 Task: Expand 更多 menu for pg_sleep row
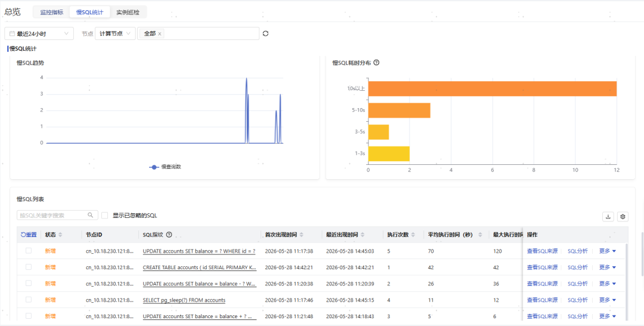coord(608,300)
